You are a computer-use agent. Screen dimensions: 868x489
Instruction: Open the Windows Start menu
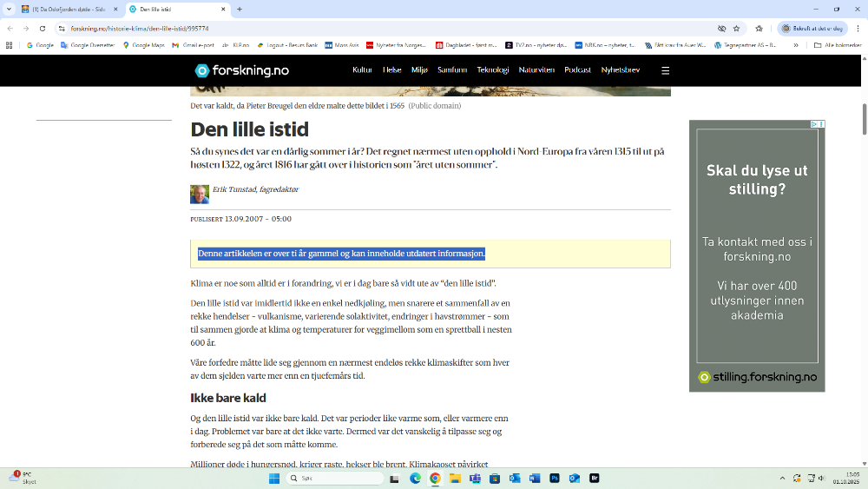point(274,478)
